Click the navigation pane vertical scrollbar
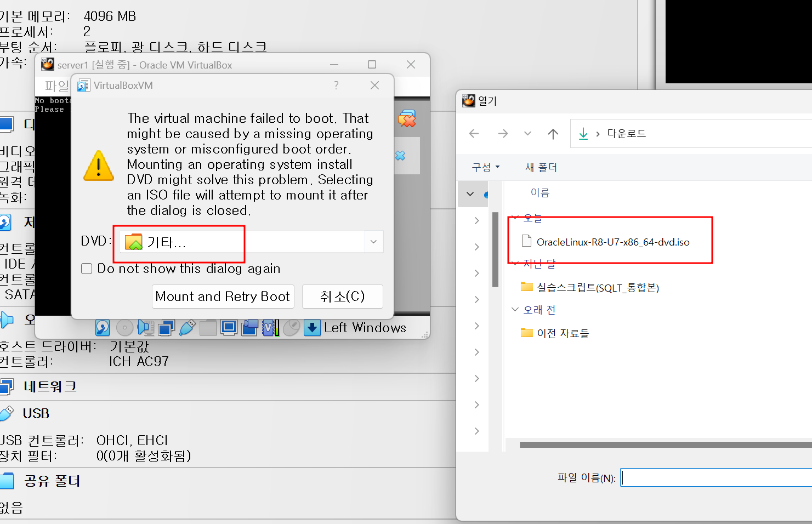Screen dimensions: 812x524 (x=495, y=249)
